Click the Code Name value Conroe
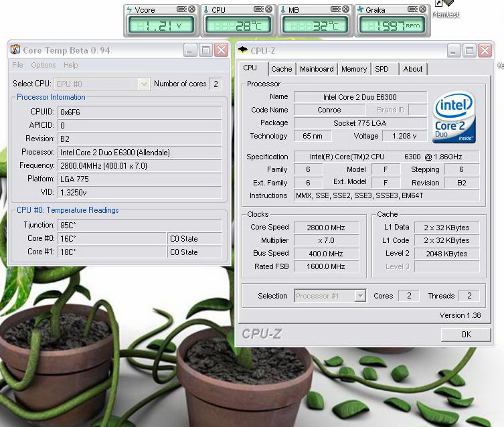504x427 pixels. click(329, 110)
